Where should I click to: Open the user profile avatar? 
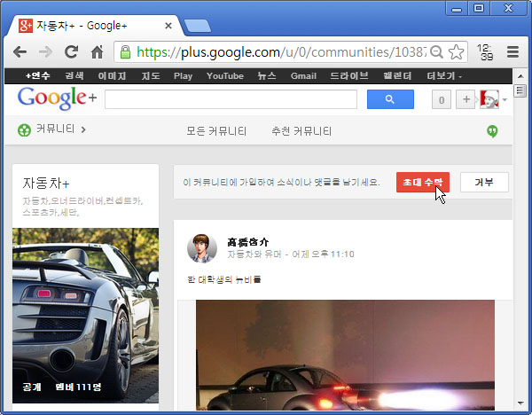point(489,99)
